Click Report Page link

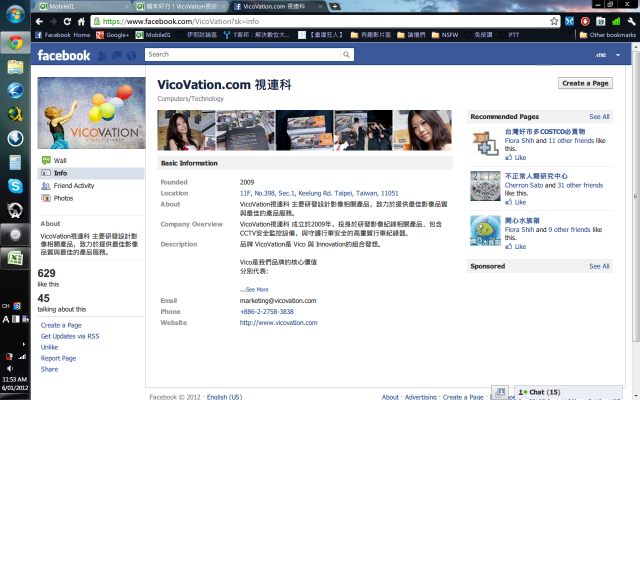coord(58,358)
